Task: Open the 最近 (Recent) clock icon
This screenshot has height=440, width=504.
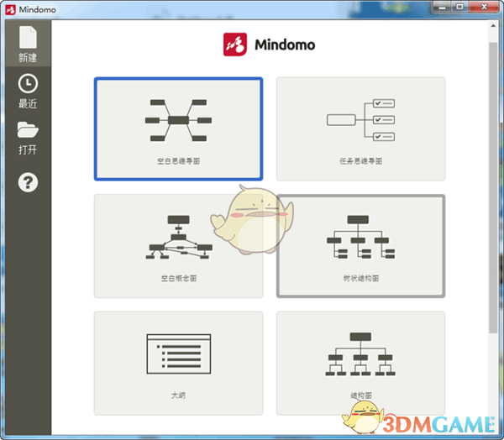Action: pos(28,84)
